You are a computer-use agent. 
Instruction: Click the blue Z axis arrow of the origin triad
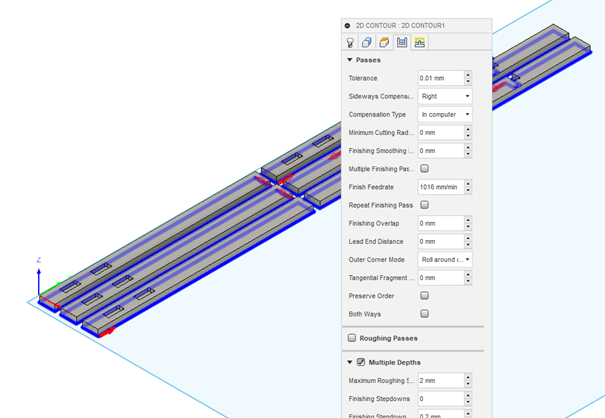[x=39, y=281]
